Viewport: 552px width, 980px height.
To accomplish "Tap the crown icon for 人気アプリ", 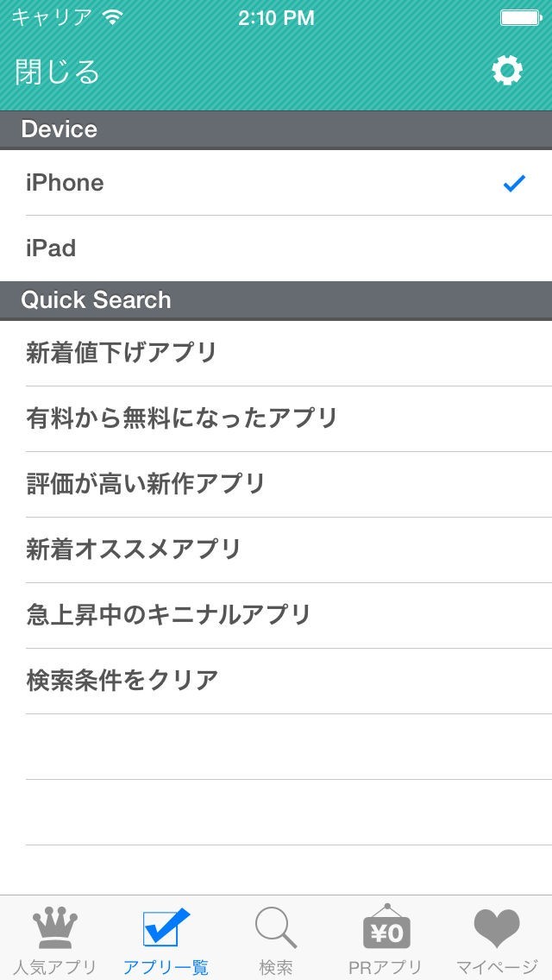I will tap(55, 930).
